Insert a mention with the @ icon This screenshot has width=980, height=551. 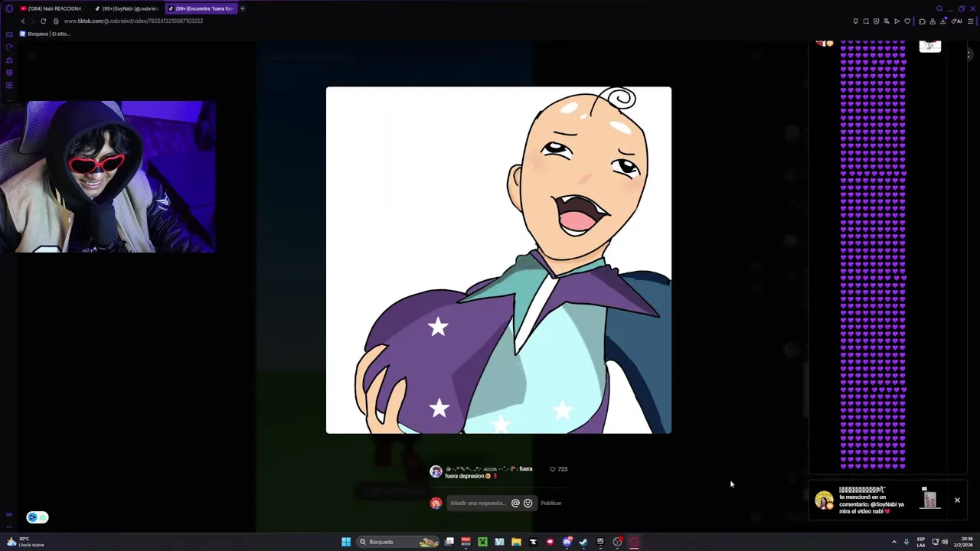click(515, 503)
